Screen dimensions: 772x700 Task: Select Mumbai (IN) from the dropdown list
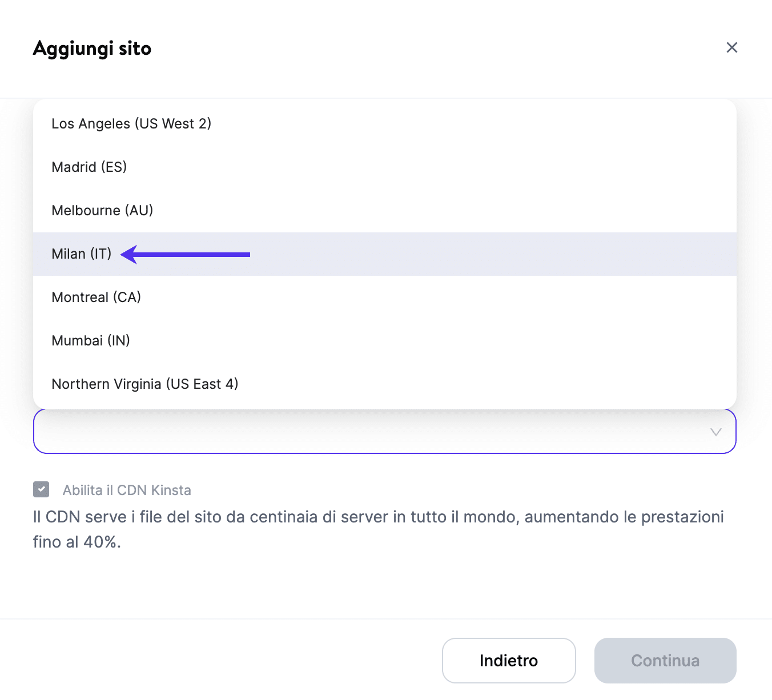pos(91,341)
